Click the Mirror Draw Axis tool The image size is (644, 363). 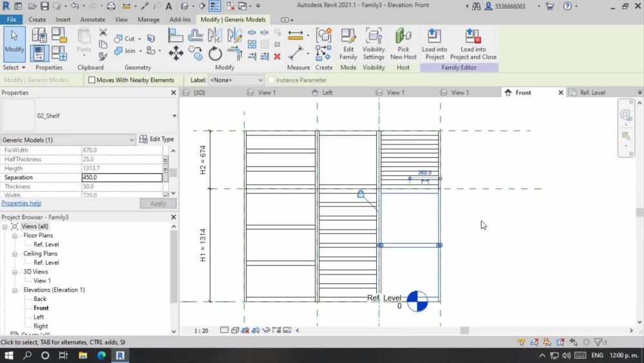tap(234, 35)
